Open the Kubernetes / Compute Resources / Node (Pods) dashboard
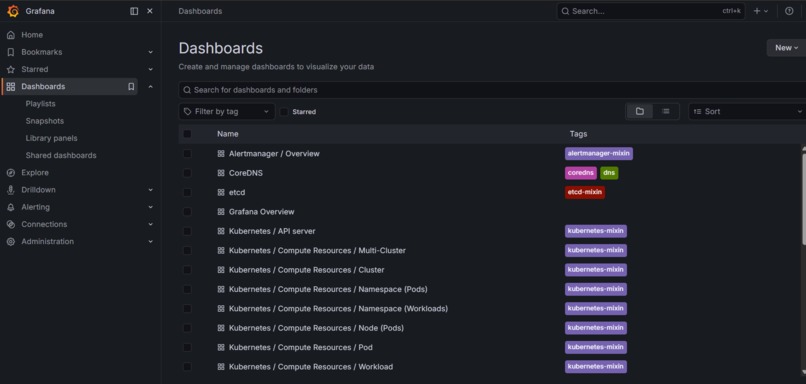Viewport: 806px width, 384px height. [316, 328]
